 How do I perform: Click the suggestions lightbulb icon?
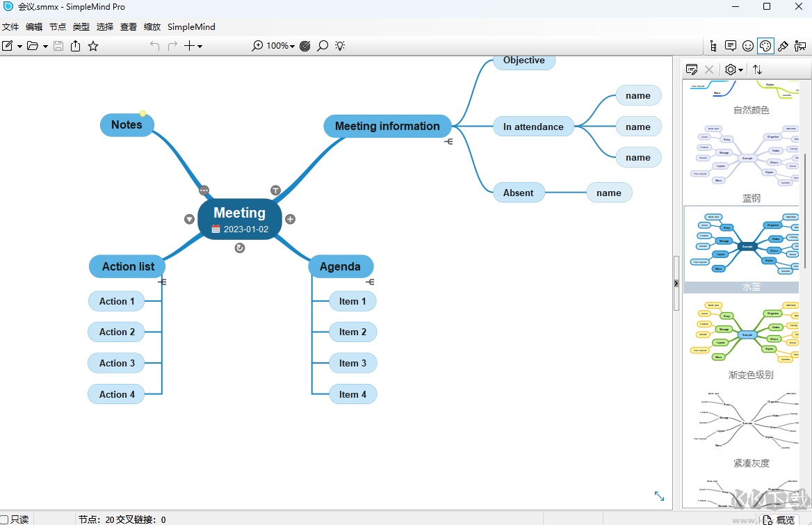(340, 45)
